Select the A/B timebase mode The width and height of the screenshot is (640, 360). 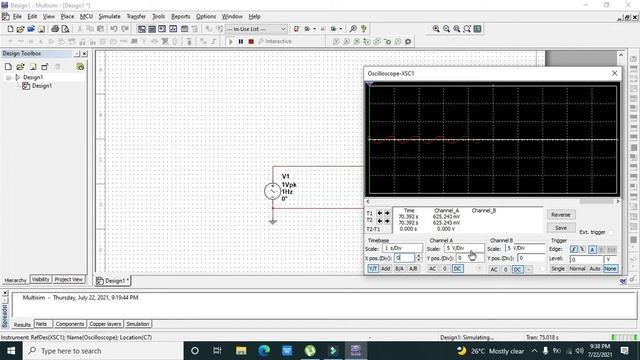(x=413, y=269)
